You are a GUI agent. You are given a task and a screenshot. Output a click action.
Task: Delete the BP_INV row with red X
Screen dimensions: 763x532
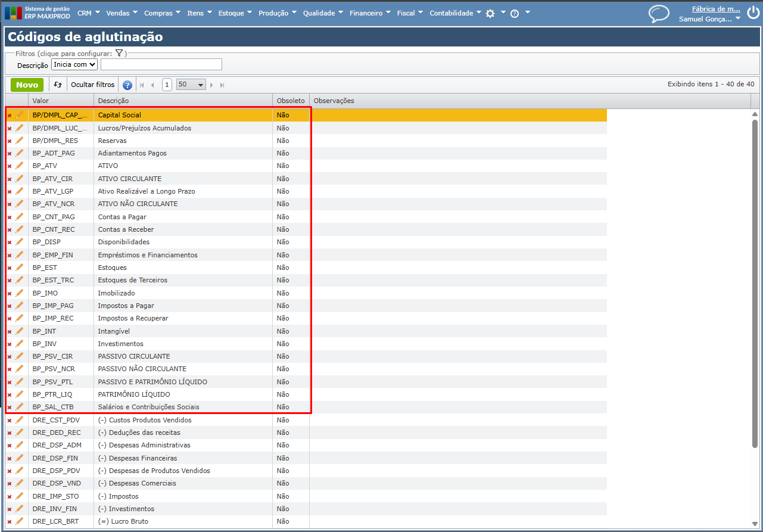click(x=10, y=344)
